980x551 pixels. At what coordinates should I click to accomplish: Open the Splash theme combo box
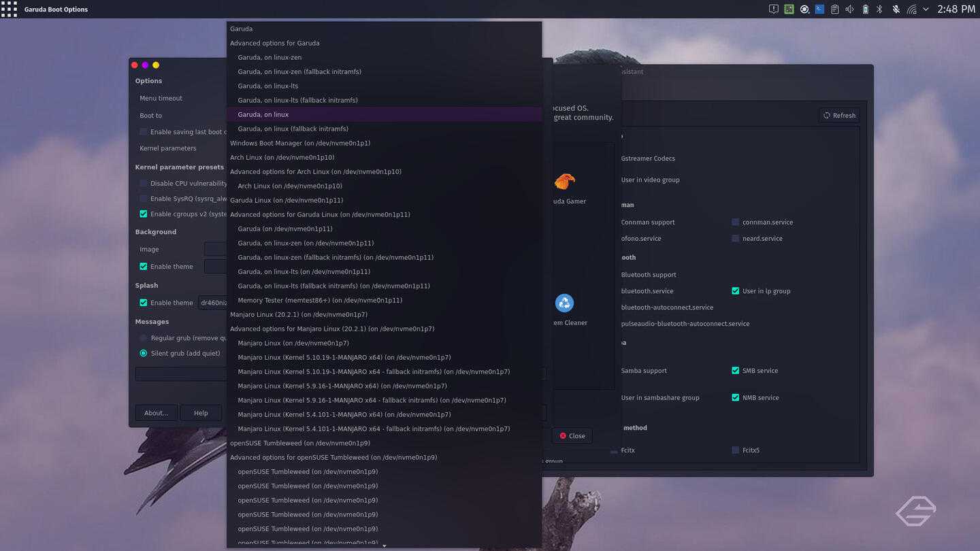[x=212, y=303]
